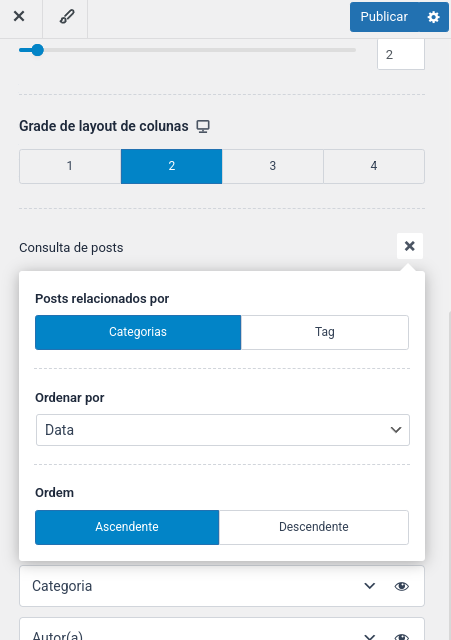Screen dimensions: 451x640
Task: Select Categorias for related posts
Action: coord(138,332)
